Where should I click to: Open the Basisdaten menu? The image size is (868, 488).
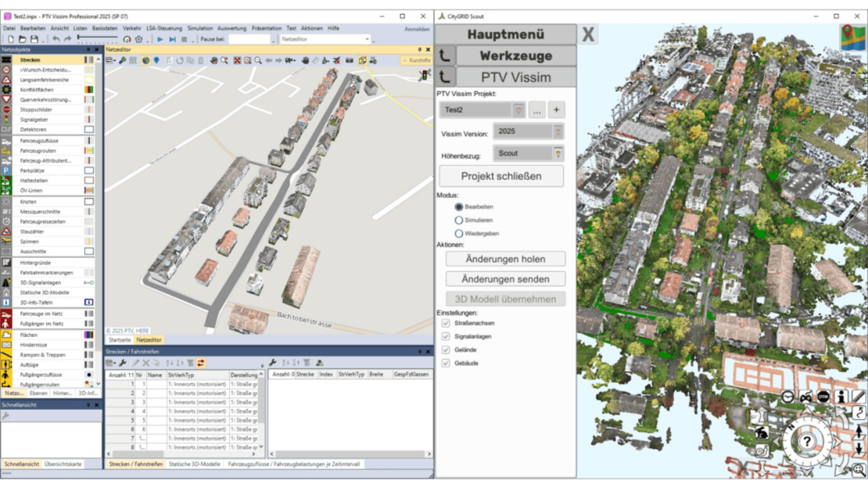[x=105, y=28]
